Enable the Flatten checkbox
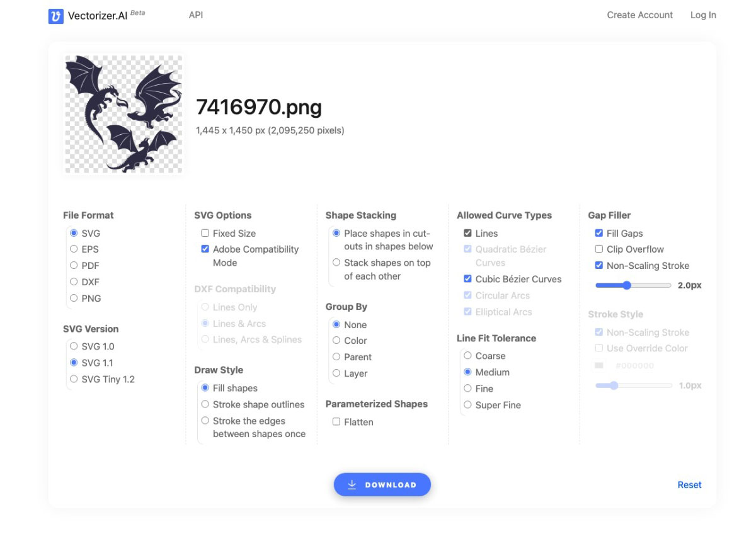This screenshot has width=756, height=558. click(336, 422)
